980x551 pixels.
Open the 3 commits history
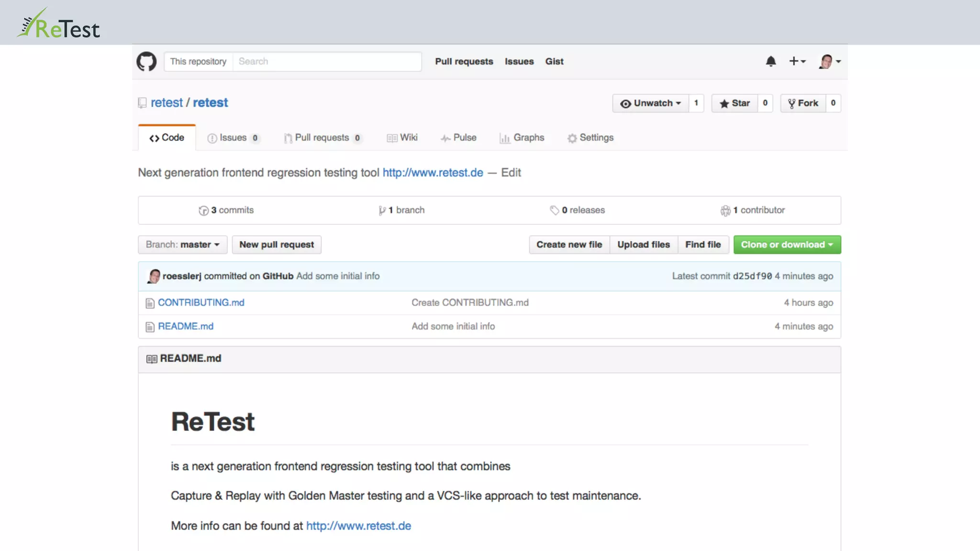[x=226, y=210]
